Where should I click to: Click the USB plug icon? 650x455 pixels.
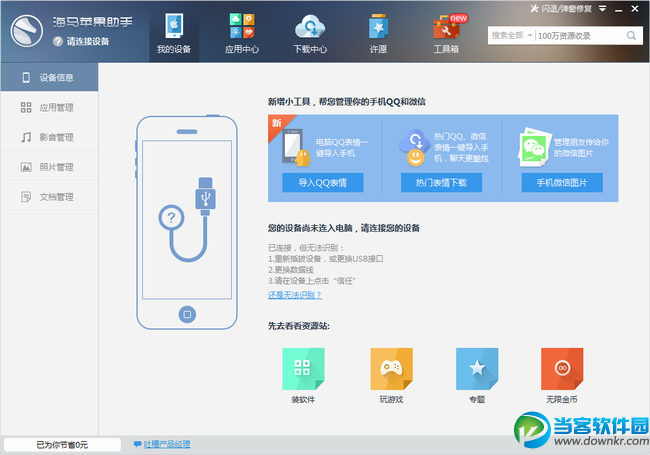pos(205,196)
